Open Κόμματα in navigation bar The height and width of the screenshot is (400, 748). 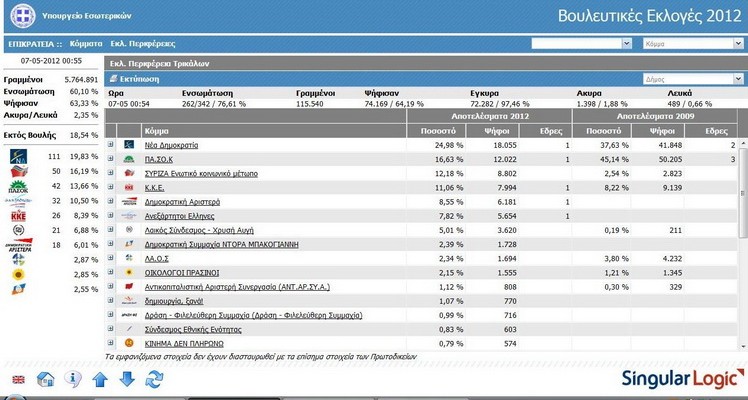(86, 44)
